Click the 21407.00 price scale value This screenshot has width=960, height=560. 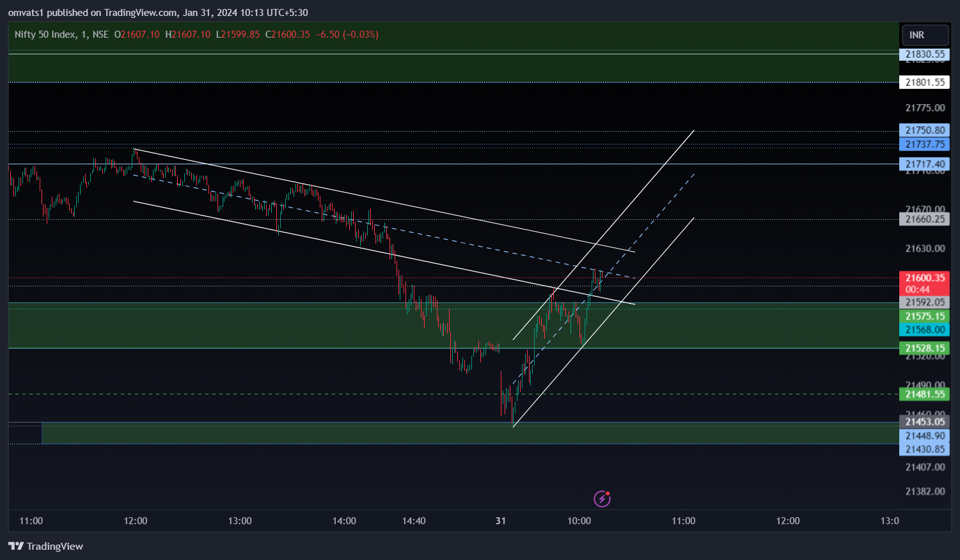coord(925,467)
